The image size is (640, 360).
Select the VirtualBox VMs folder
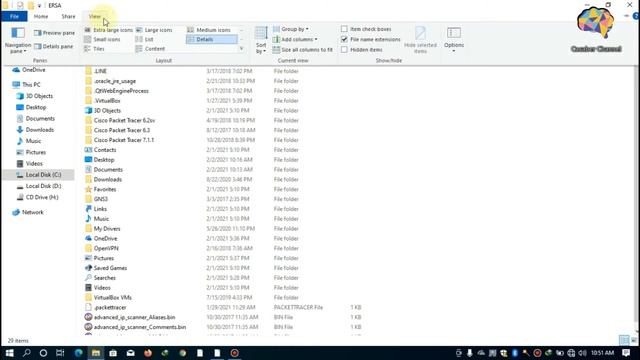pos(108,298)
